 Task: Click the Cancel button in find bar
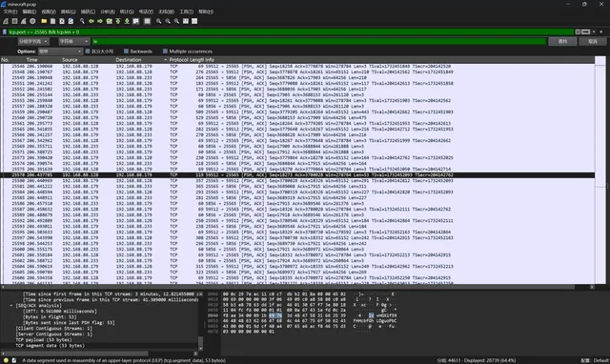[x=593, y=41]
